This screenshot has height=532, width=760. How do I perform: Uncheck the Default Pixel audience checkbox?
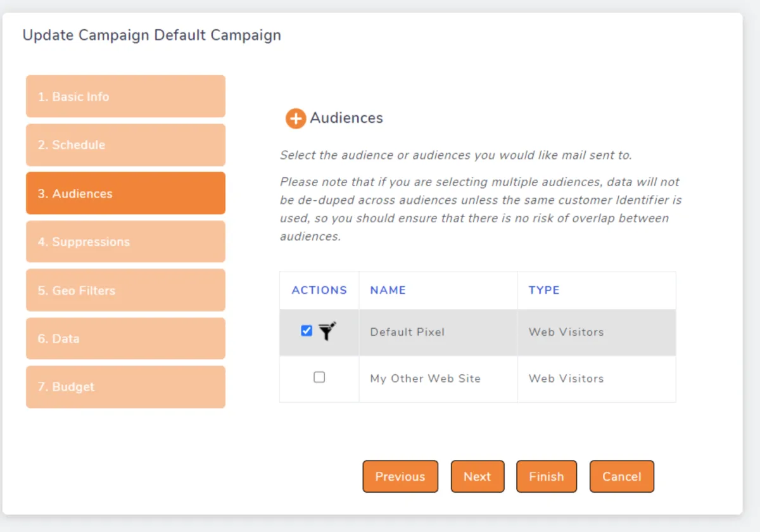click(x=307, y=331)
